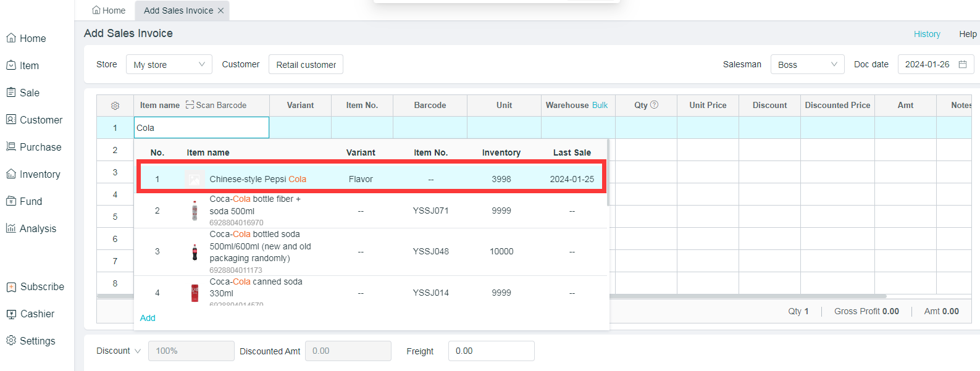Screen dimensions: 980x371
Task: Open Analysis from the sidebar
Action: pyautogui.click(x=31, y=228)
